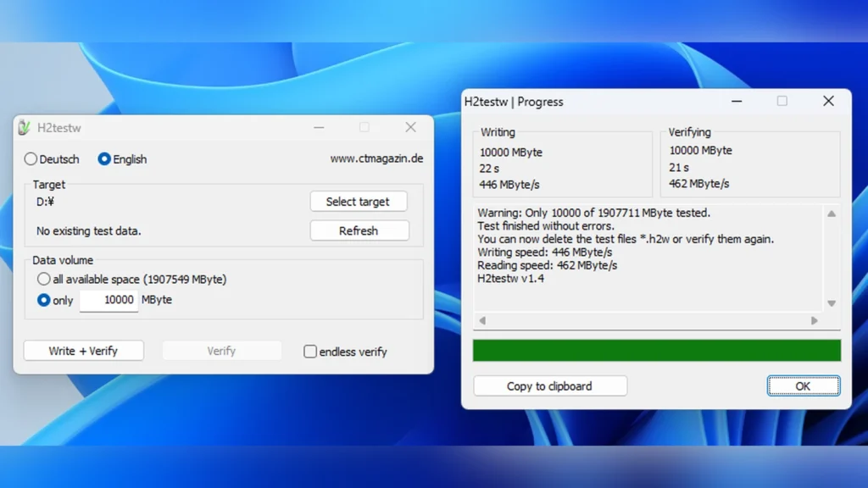Image resolution: width=868 pixels, height=488 pixels.
Task: Click the '462 MByte/s' value in Verifying group
Action: [698, 184]
